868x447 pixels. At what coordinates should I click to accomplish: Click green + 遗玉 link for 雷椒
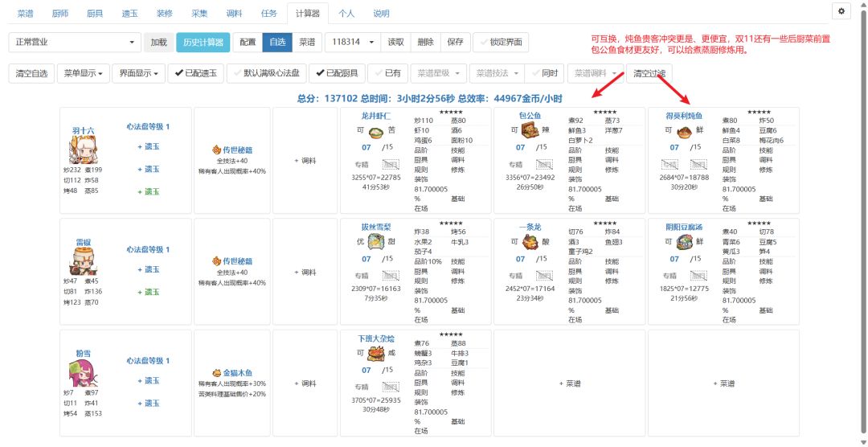click(x=148, y=292)
